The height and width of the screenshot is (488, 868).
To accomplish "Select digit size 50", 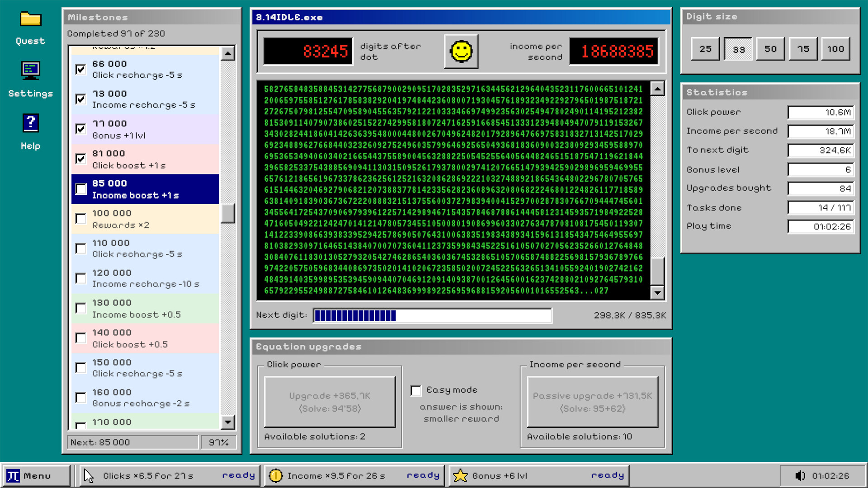I will click(x=771, y=49).
